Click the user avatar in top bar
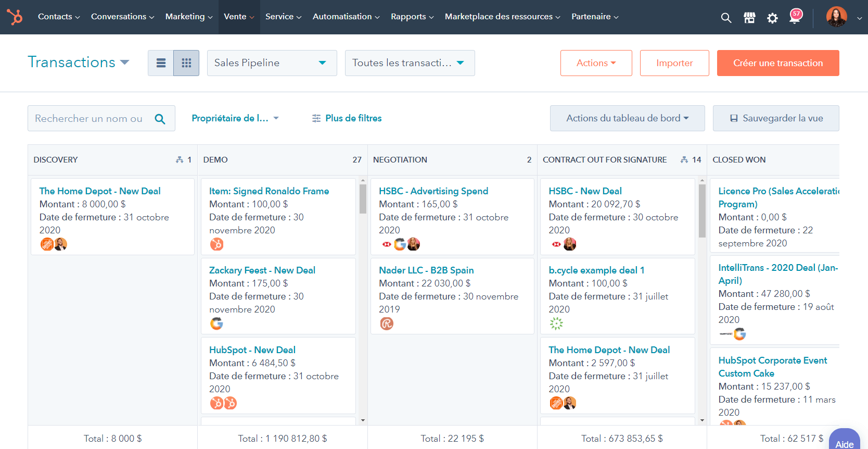Screen dimensions: 868x449 836,17
